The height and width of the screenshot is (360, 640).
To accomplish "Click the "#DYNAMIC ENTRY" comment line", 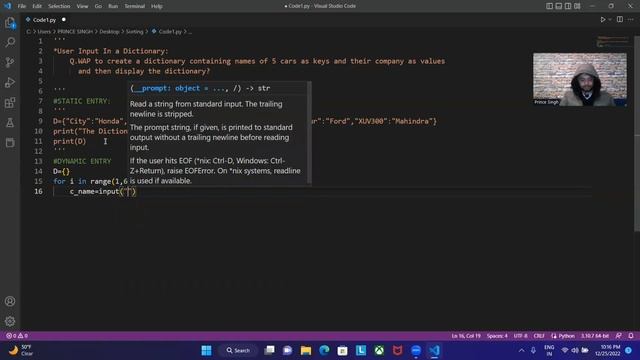I will point(82,161).
